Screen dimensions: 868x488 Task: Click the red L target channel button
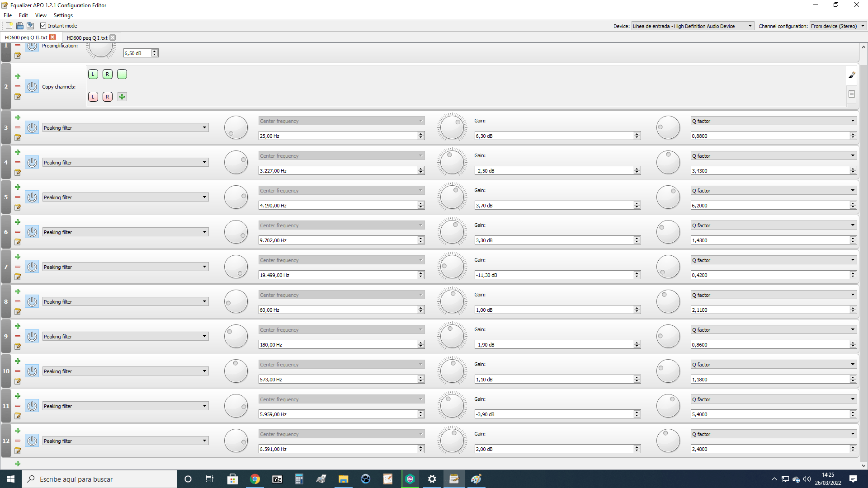click(x=93, y=97)
